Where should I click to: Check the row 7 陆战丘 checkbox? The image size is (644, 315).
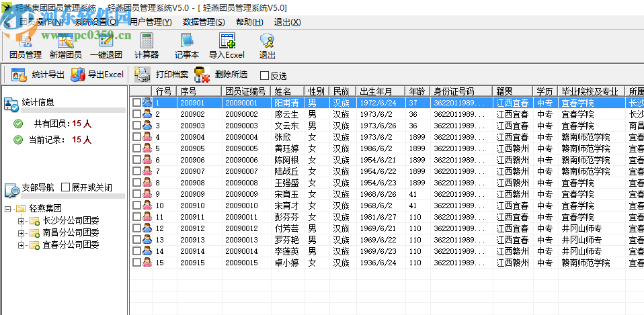136,171
